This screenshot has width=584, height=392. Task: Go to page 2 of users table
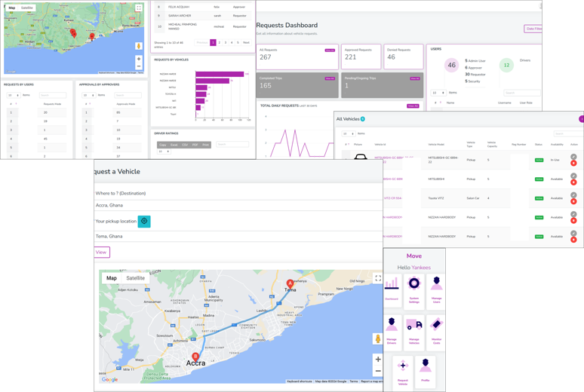point(220,43)
